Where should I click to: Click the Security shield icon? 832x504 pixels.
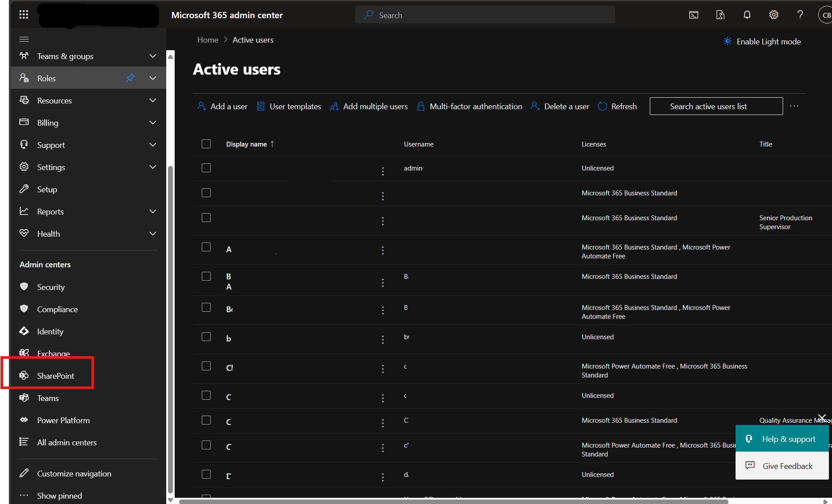(24, 286)
